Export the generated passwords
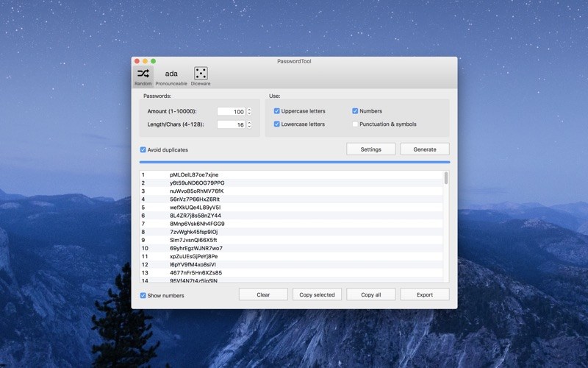The width and height of the screenshot is (588, 368). (425, 294)
